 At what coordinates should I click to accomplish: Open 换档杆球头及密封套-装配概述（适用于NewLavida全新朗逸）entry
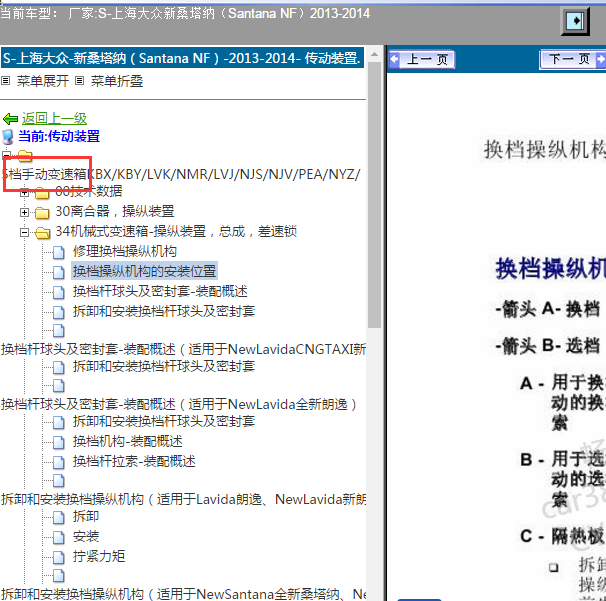pos(179,405)
